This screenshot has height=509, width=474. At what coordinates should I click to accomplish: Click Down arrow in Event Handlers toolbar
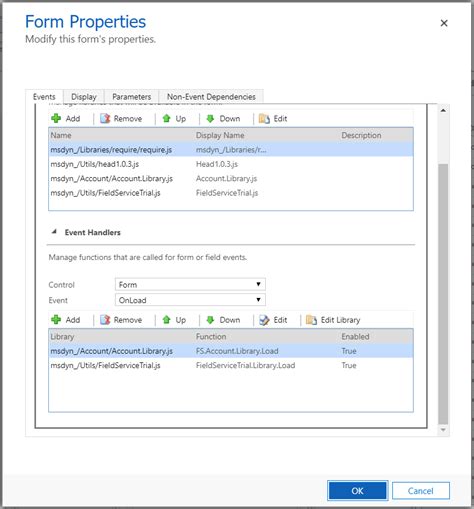[x=210, y=320]
